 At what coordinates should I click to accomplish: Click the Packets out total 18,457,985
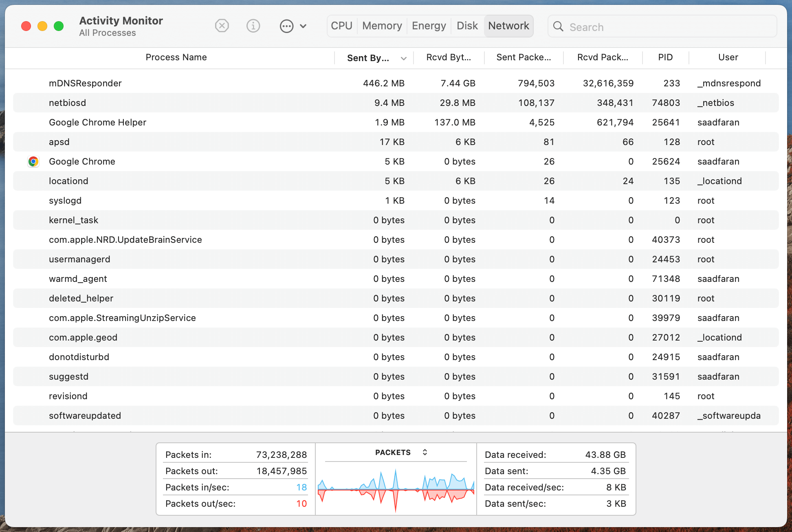coord(282,471)
